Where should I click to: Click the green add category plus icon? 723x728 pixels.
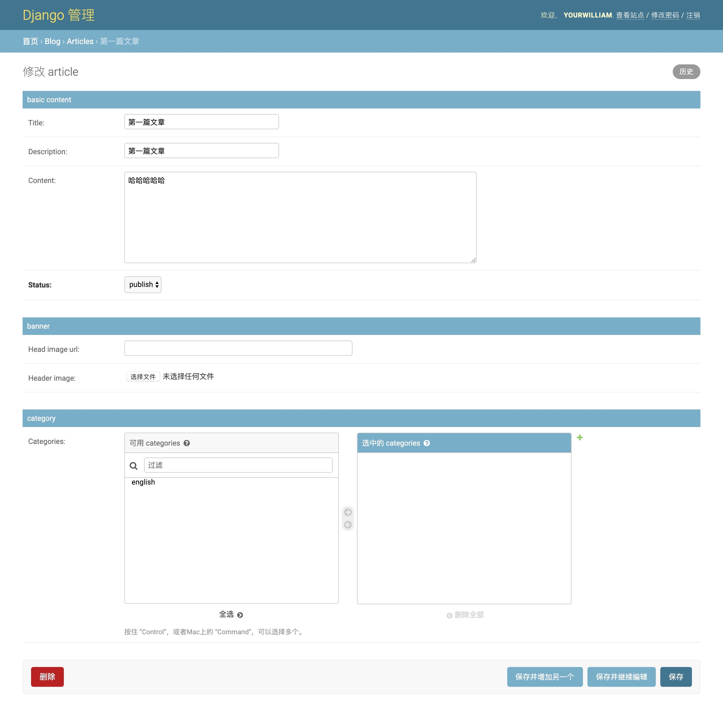click(580, 437)
